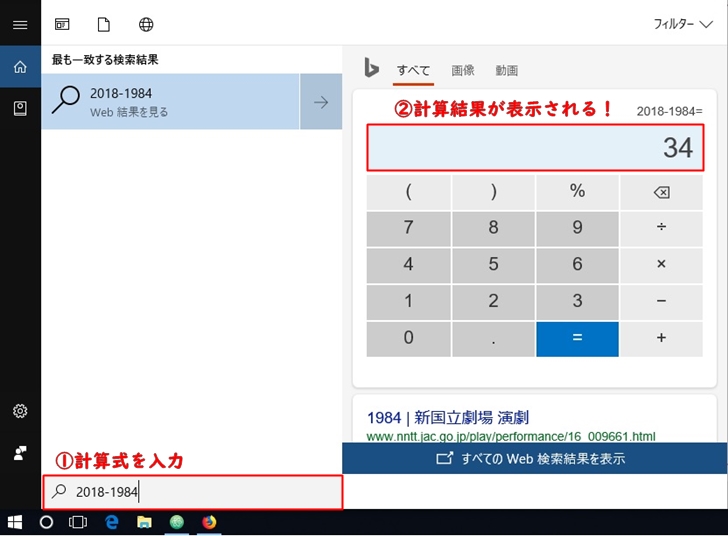The height and width of the screenshot is (536, 728).
Task: Select the Home icon in the sidebar
Action: (x=20, y=67)
